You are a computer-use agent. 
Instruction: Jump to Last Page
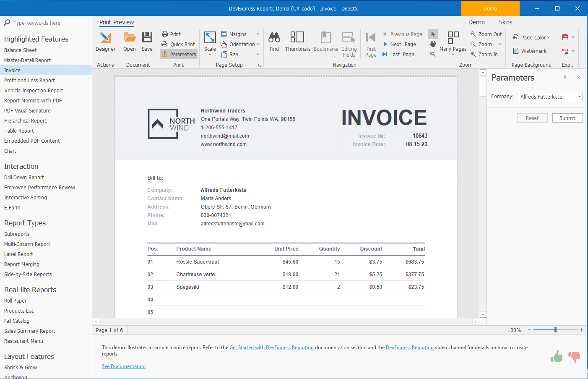click(x=398, y=54)
